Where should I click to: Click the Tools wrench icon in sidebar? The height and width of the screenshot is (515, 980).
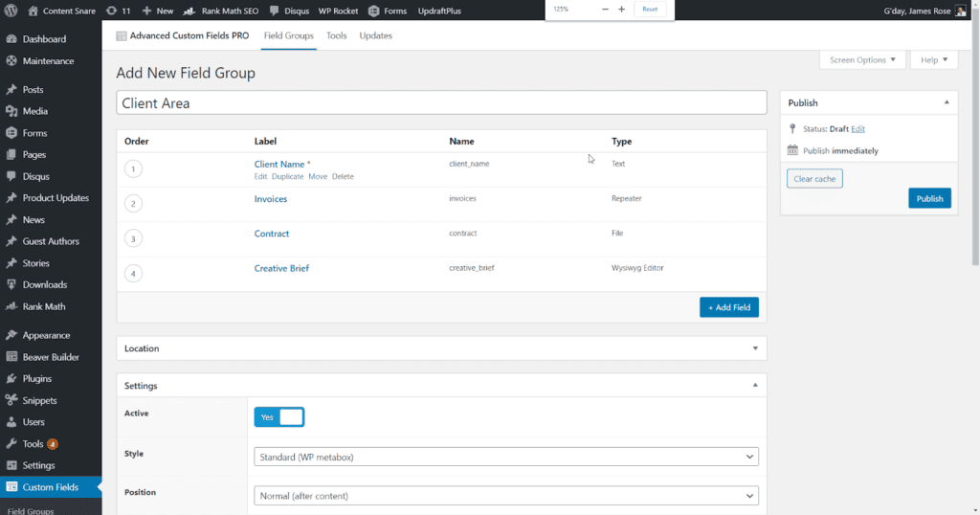(x=11, y=444)
